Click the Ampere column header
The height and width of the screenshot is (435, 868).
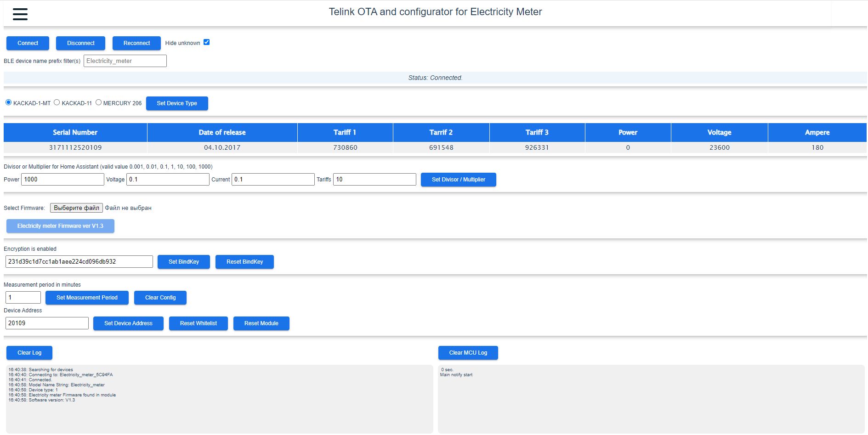tap(817, 132)
